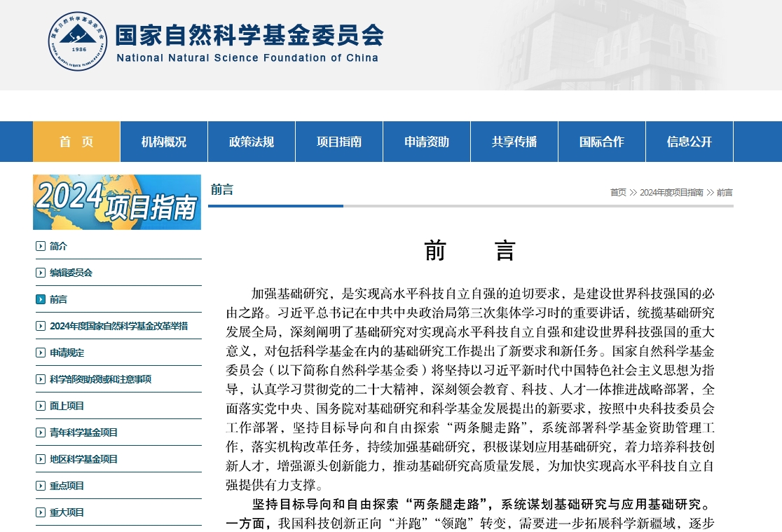This screenshot has height=532, width=782.
Task: Open the 机构概况 navigation menu
Action: coord(163,142)
